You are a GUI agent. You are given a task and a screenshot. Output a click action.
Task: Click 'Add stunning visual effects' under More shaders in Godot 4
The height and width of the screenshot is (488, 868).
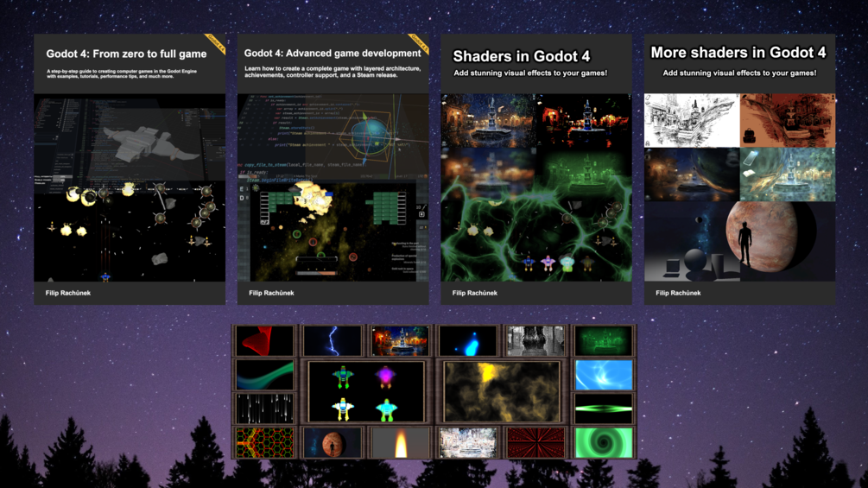click(739, 73)
